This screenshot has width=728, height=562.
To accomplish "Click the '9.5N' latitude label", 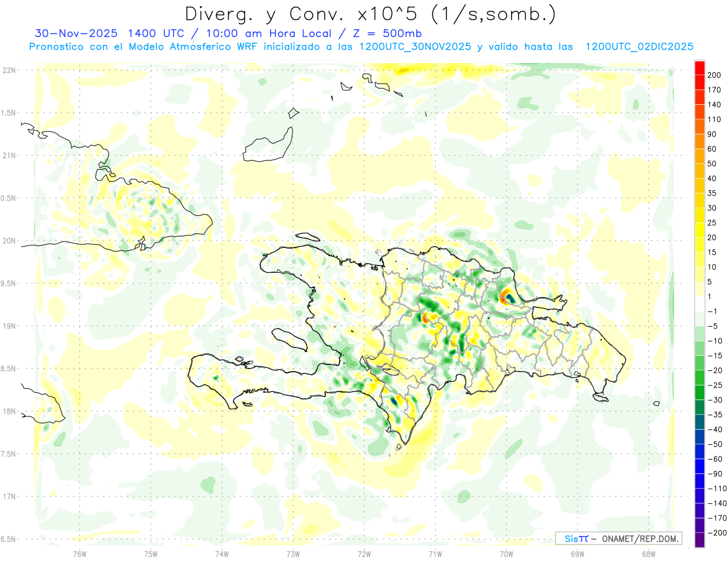I will pyautogui.click(x=8, y=283).
